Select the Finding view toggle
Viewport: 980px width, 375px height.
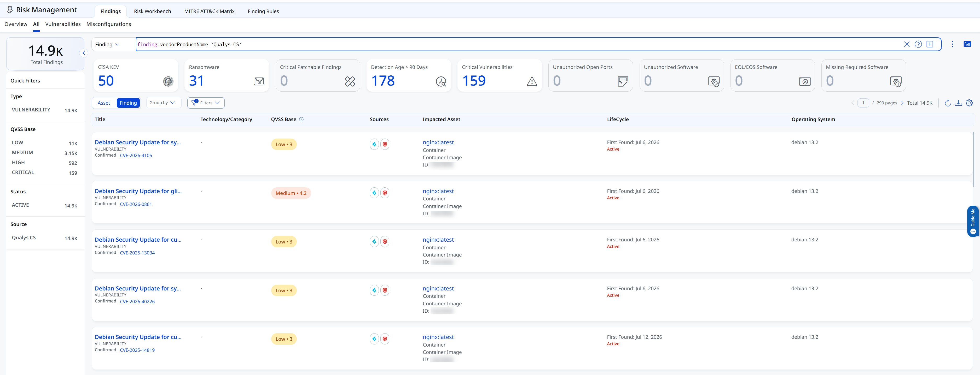point(128,103)
